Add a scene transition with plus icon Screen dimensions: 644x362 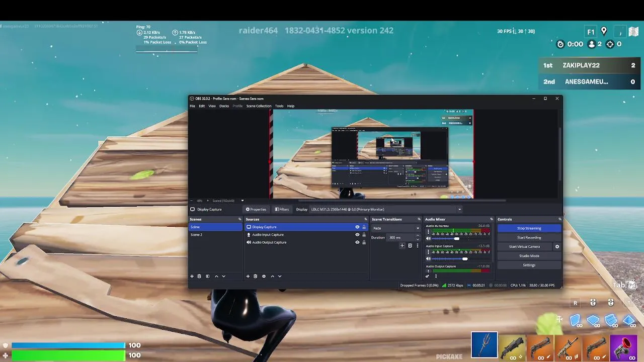402,246
